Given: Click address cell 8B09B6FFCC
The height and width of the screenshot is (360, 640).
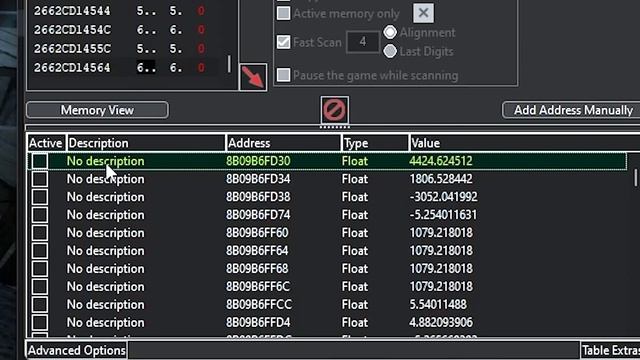Looking at the screenshot, I should pos(259,304).
